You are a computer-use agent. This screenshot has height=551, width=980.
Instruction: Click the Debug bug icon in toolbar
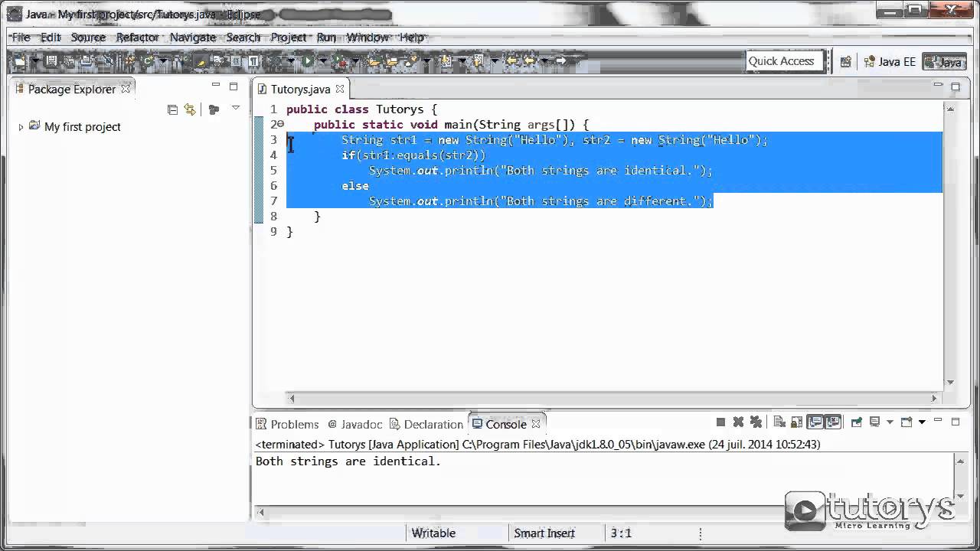coord(276,61)
